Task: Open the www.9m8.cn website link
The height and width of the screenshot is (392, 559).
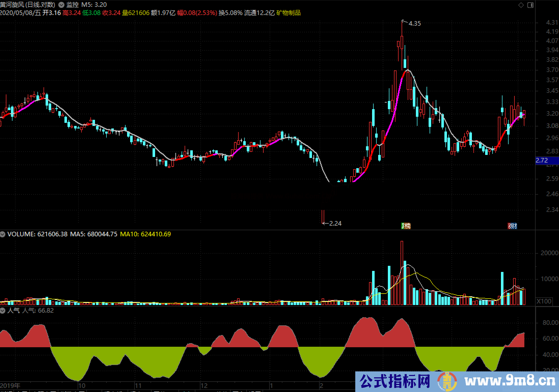Action: point(510,381)
